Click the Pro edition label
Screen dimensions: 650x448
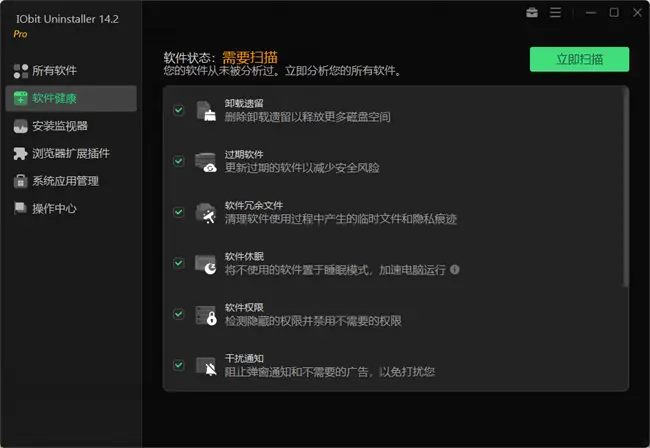pyautogui.click(x=20, y=34)
